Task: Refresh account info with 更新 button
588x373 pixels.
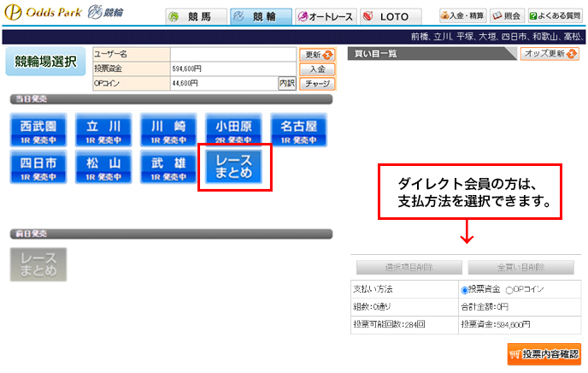Action: point(317,55)
